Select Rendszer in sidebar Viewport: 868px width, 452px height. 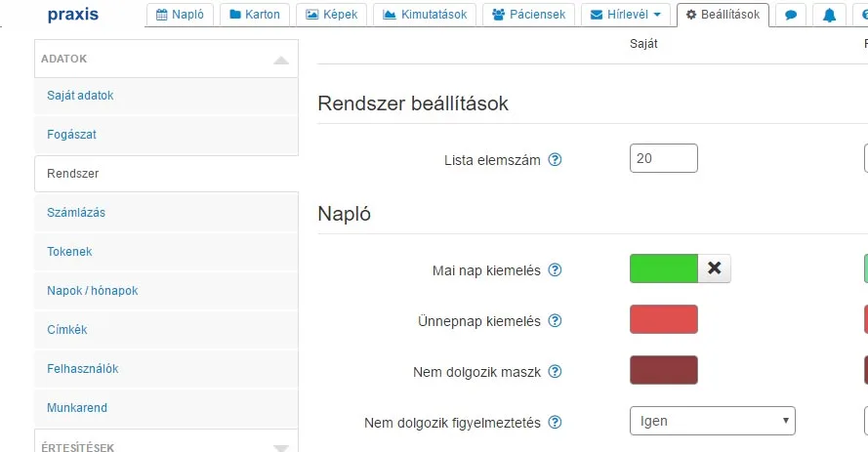pyautogui.click(x=166, y=174)
